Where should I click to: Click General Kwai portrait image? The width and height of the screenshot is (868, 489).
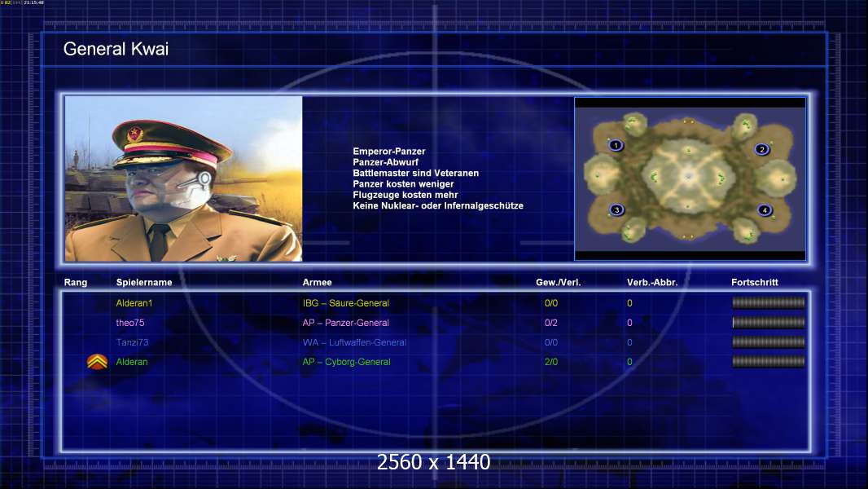[x=184, y=178]
